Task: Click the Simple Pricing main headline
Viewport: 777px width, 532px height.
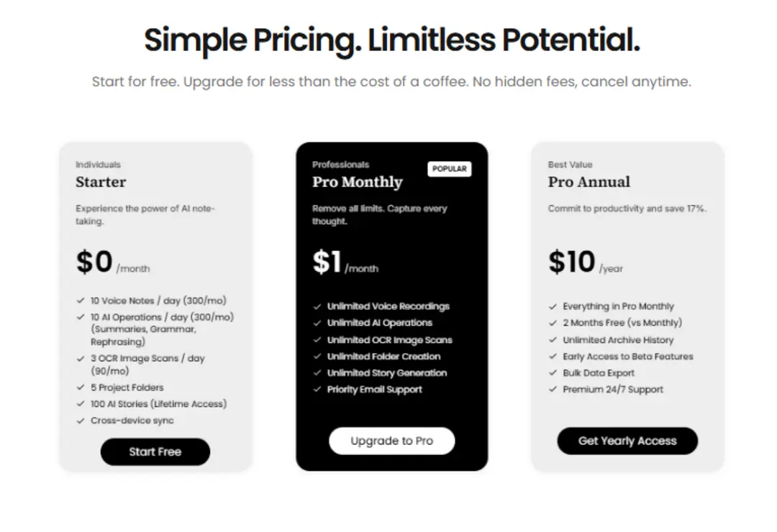Action: (391, 40)
